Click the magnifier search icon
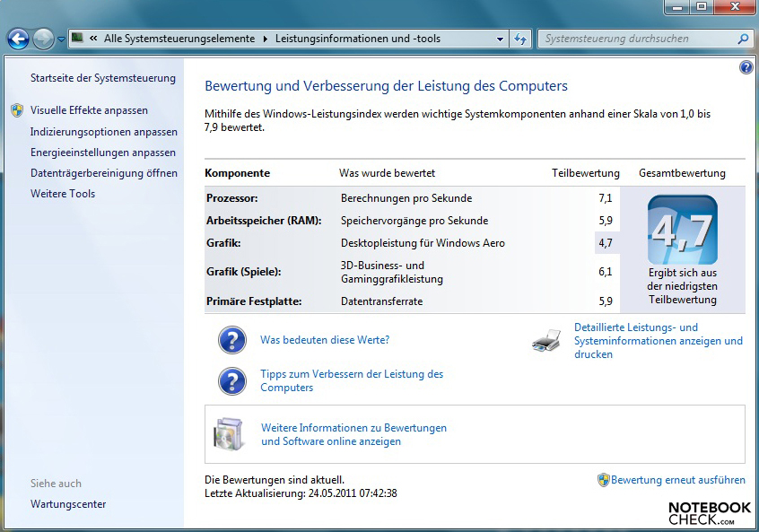 point(743,39)
